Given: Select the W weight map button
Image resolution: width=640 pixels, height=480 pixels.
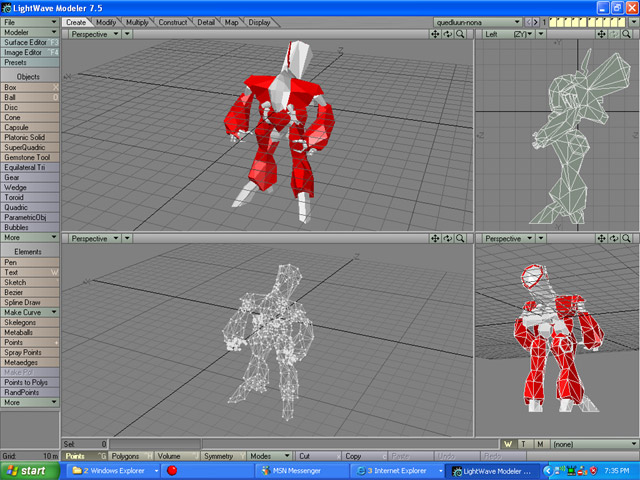Looking at the screenshot, I should coord(508,444).
